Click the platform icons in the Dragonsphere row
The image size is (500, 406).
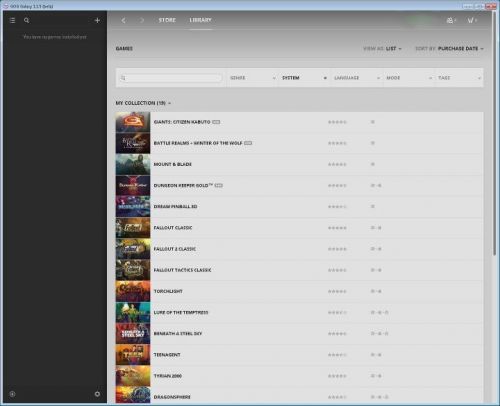click(379, 397)
